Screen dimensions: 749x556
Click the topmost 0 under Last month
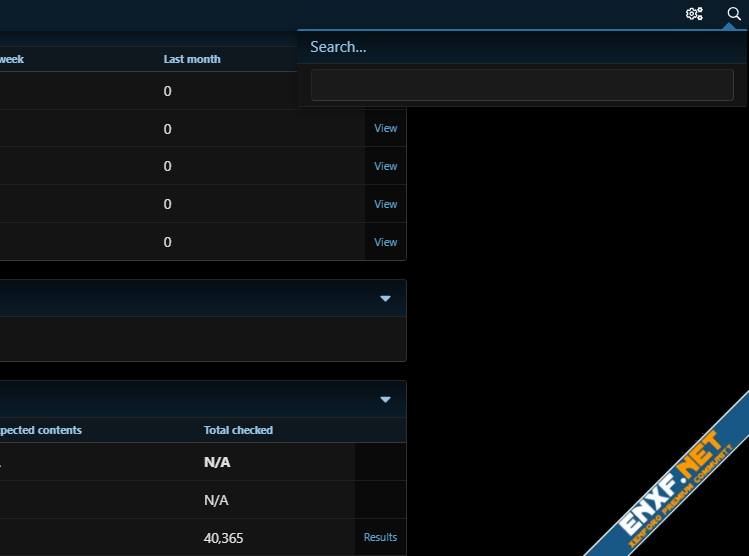point(167,91)
